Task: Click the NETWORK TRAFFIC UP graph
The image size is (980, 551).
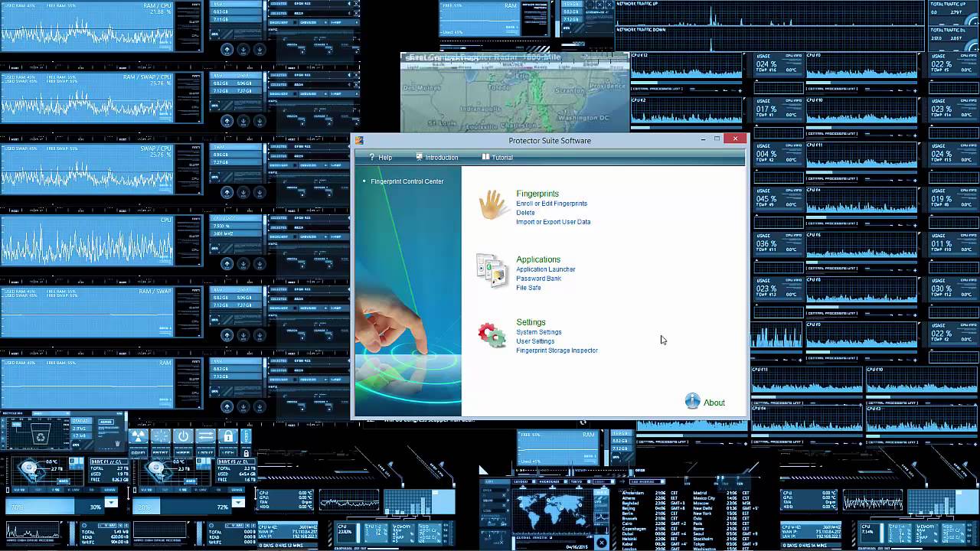Action: pyautogui.click(x=770, y=15)
